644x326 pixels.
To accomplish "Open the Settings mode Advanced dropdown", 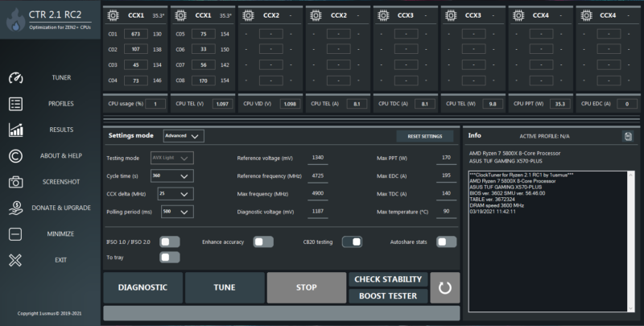I will click(184, 136).
